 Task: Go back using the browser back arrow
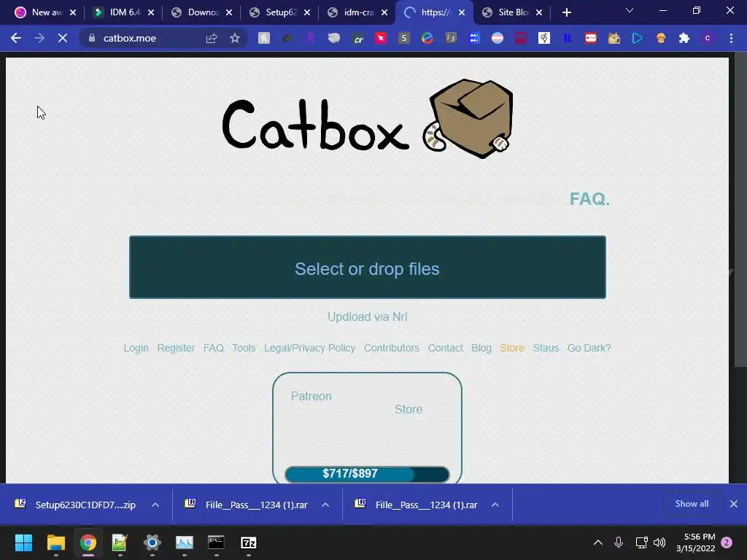pos(16,38)
